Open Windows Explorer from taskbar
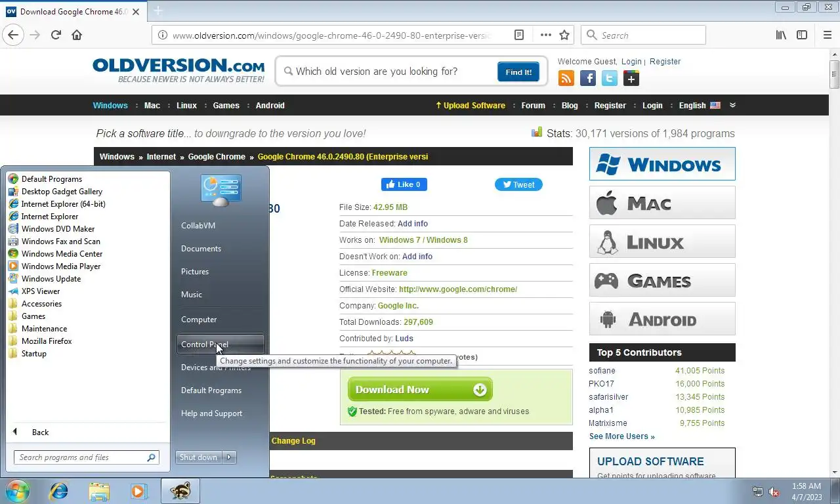 [99, 491]
